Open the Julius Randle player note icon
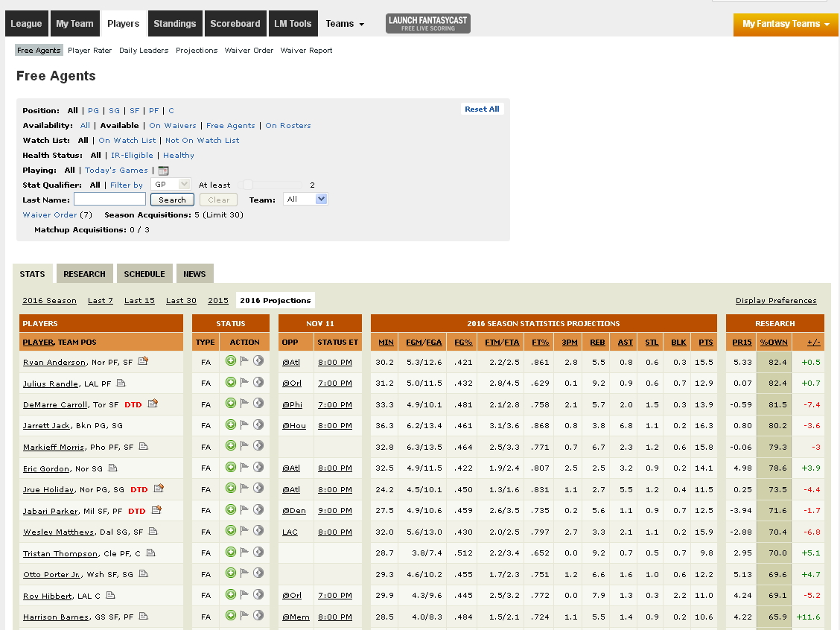840x630 pixels. [121, 383]
